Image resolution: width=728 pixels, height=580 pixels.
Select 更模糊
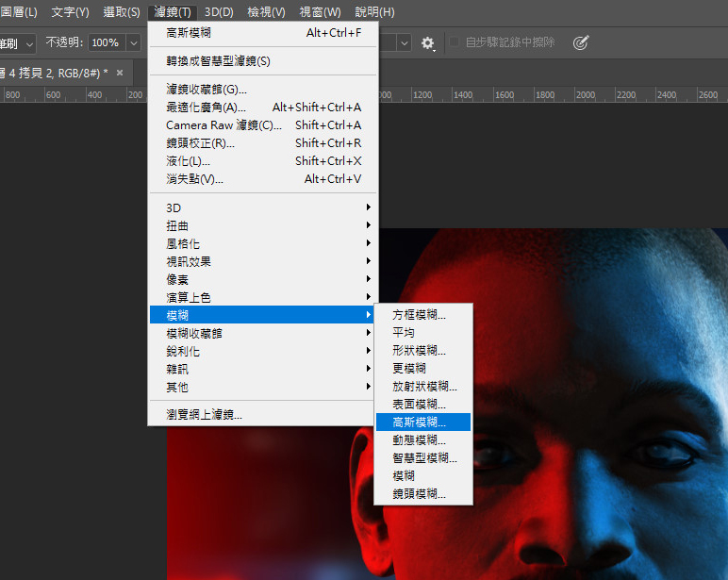423,368
